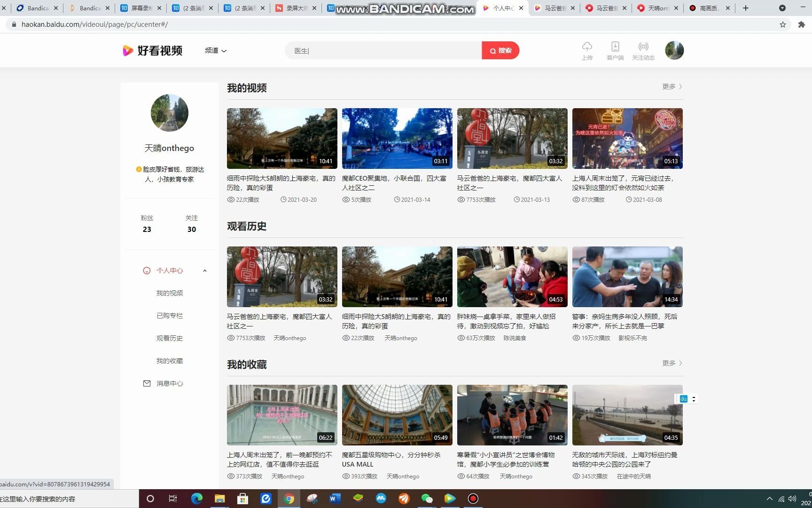The image size is (812, 508).
Task: Switch to the 屏幕录制 Zhihu tab
Action: [x=140, y=8]
